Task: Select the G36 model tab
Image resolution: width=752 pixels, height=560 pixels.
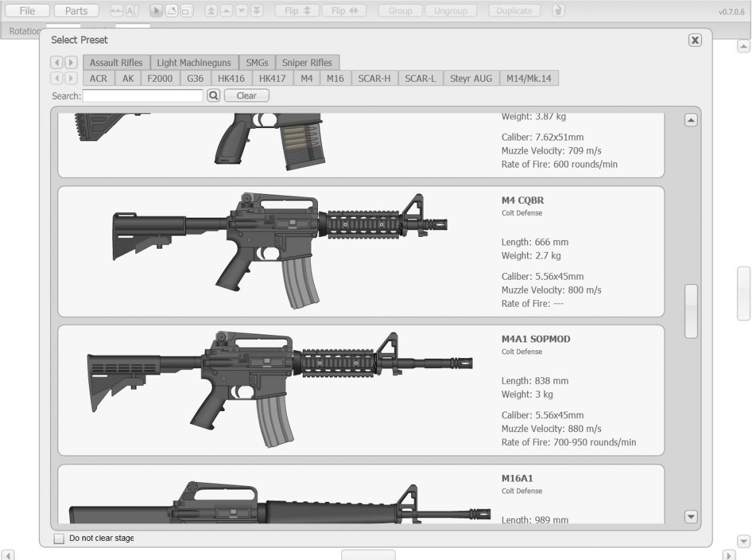Action: (195, 78)
